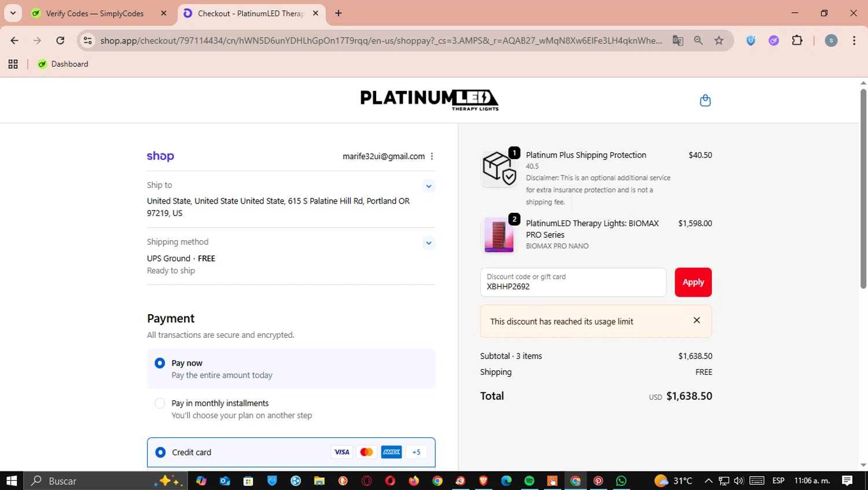868x490 pixels.
Task: Open Chrome's three-dot menu
Action: coord(854,40)
